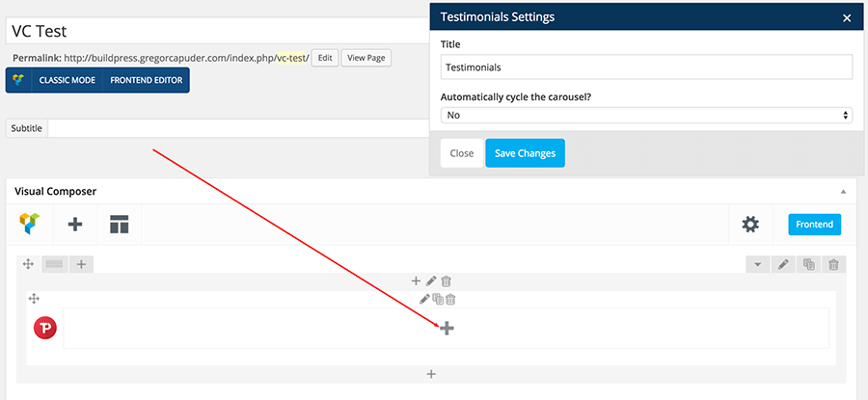This screenshot has width=868, height=400.
Task: Delete the Testimonials element with its trash icon
Action: pyautogui.click(x=450, y=300)
